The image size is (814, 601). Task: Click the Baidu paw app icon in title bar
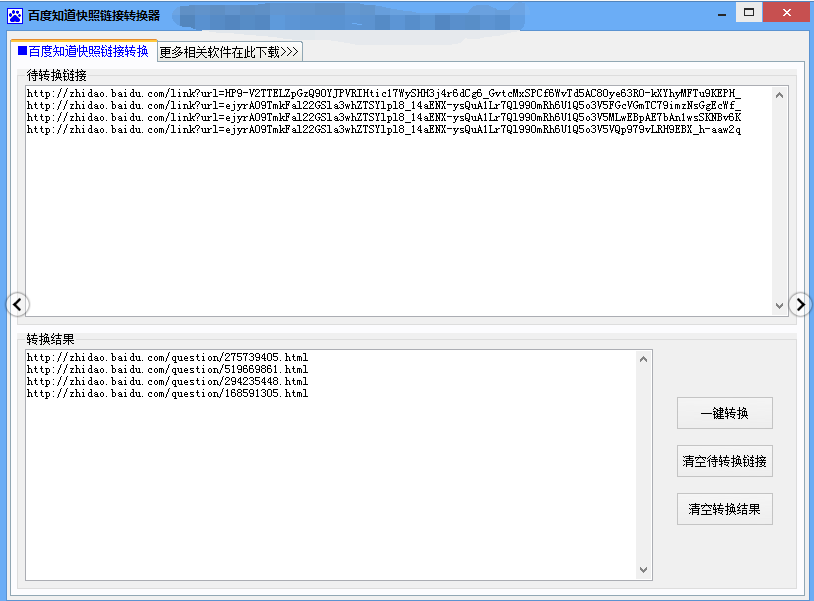pyautogui.click(x=15, y=16)
